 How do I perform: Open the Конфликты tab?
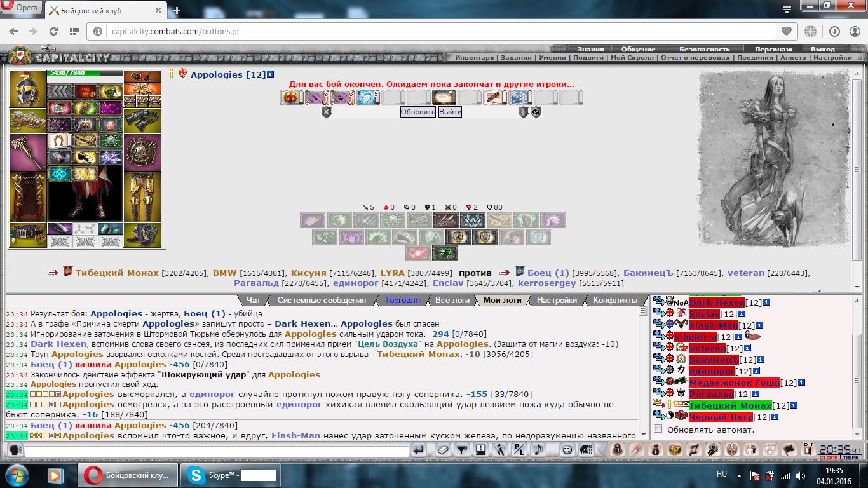click(615, 301)
